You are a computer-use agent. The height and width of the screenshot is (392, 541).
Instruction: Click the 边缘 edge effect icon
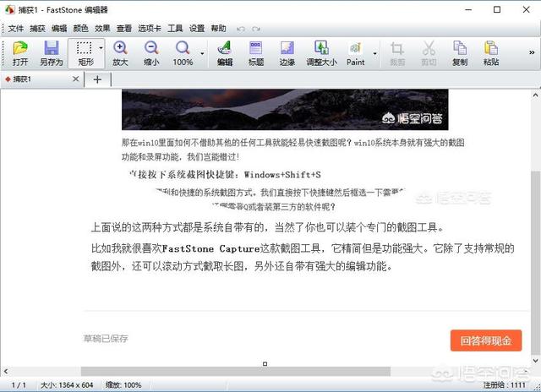[x=287, y=53]
